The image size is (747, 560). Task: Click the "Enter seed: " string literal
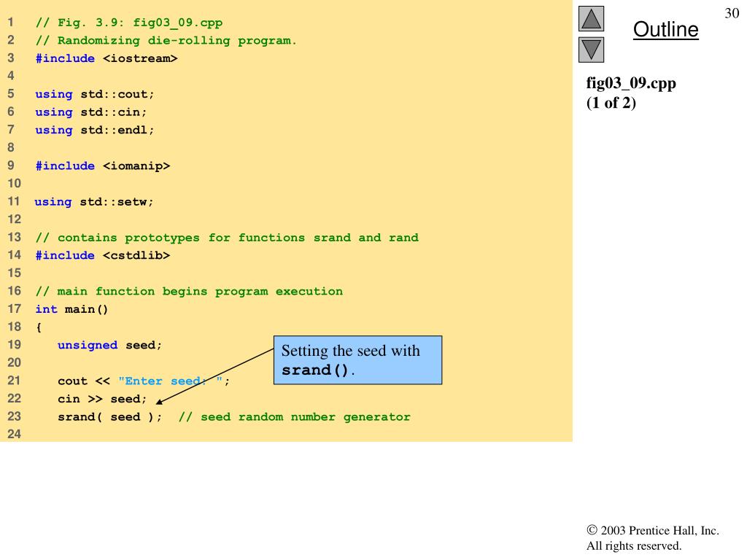170,381
